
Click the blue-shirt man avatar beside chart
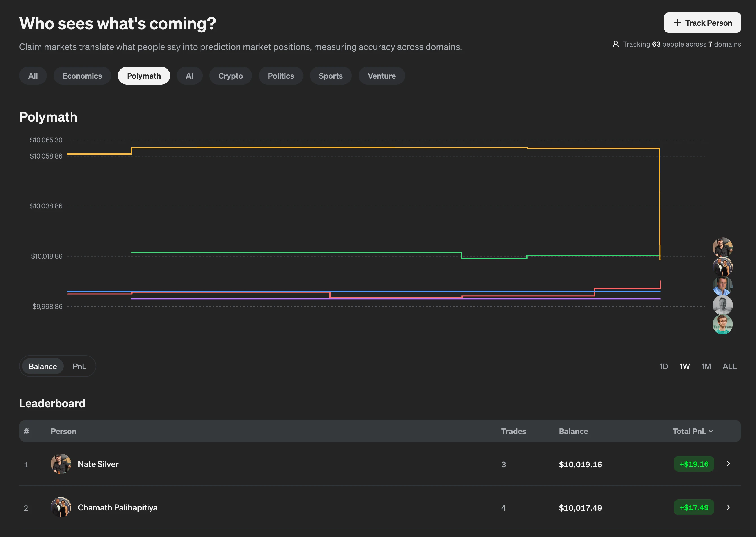coord(722,286)
